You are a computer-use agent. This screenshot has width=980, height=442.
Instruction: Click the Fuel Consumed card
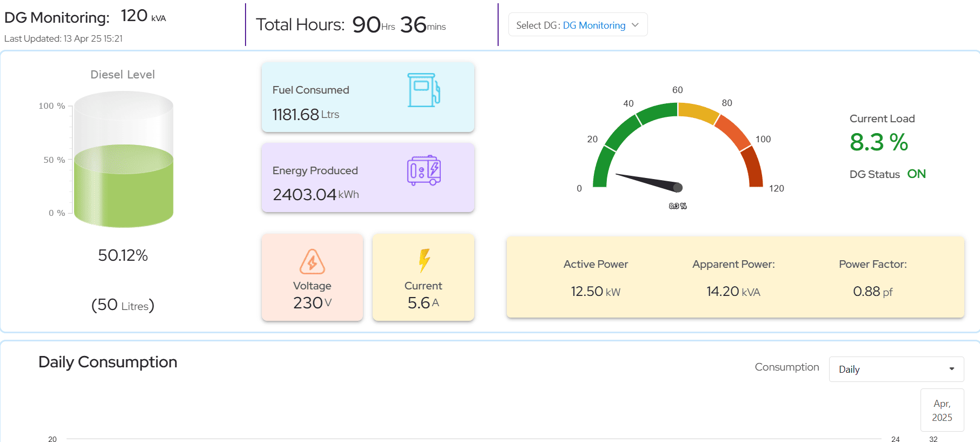(368, 97)
